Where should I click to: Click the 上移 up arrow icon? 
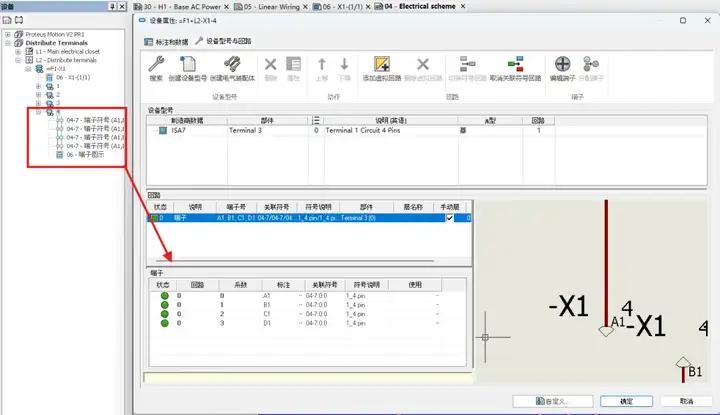point(322,65)
